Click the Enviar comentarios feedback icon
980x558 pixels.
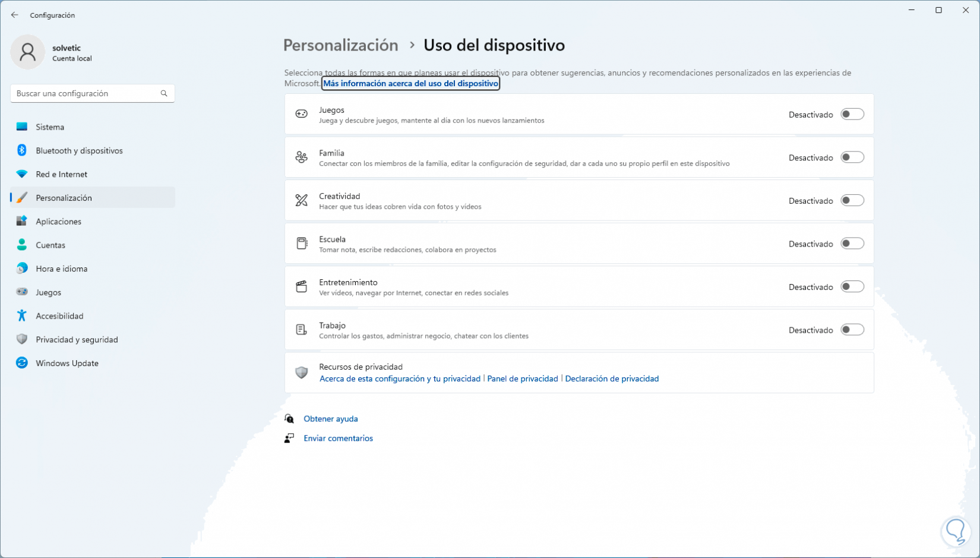289,439
